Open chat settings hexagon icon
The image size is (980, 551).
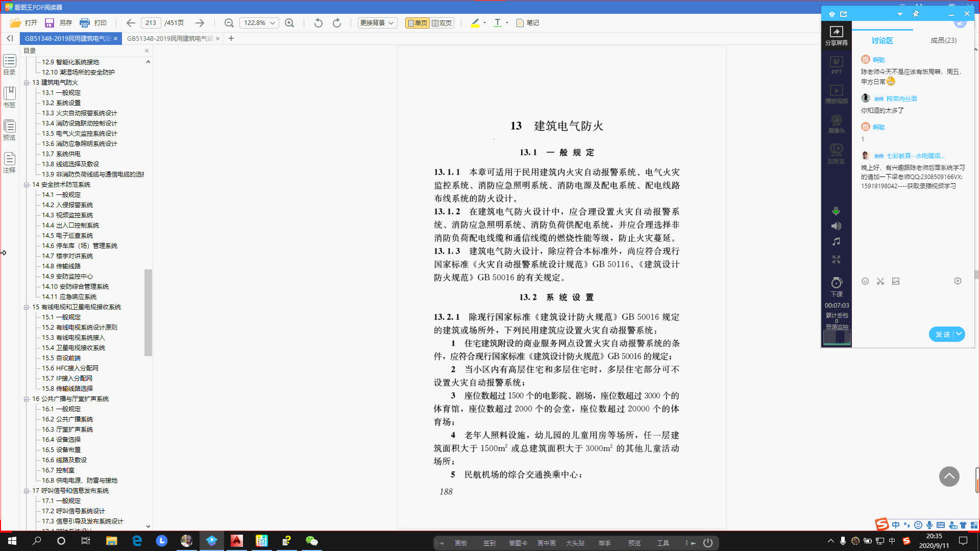coord(958,281)
